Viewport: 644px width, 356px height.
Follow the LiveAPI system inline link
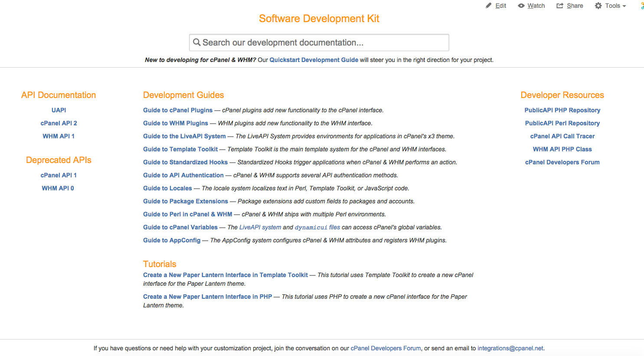click(x=260, y=227)
